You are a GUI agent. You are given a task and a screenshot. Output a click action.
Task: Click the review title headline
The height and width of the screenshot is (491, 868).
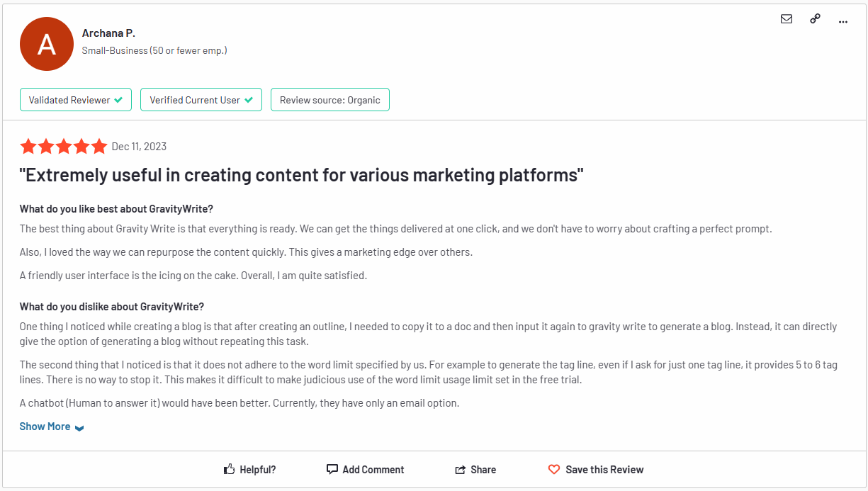[x=301, y=175]
